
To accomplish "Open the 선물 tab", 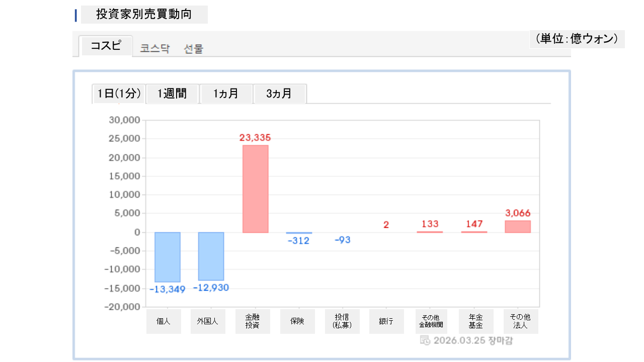I will (194, 49).
